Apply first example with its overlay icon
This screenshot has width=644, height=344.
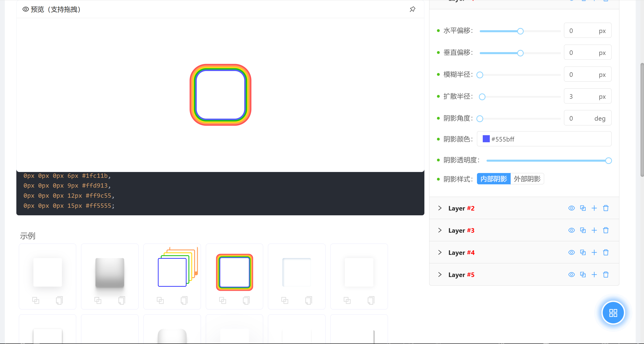click(36, 300)
